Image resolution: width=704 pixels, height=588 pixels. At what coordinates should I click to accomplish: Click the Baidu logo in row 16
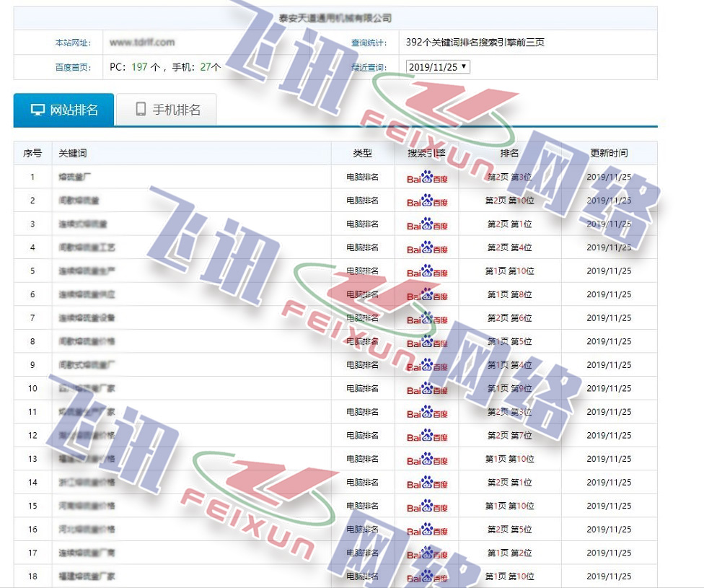pos(427,530)
